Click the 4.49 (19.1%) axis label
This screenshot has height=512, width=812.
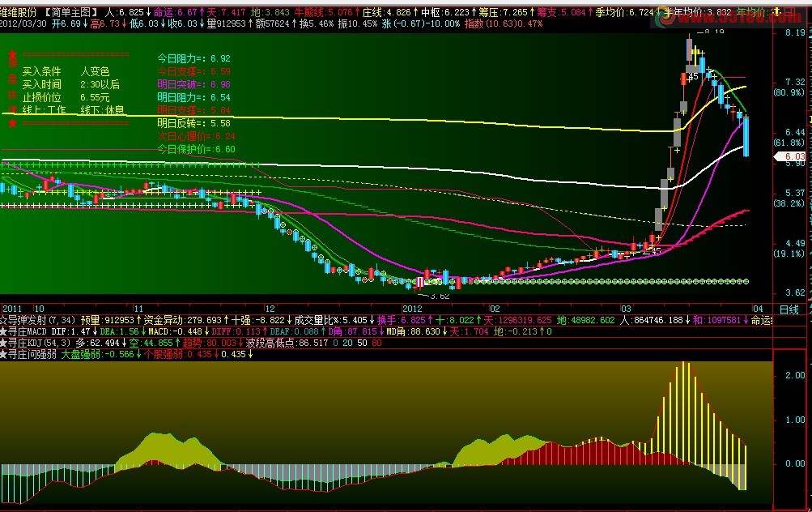pyautogui.click(x=789, y=248)
